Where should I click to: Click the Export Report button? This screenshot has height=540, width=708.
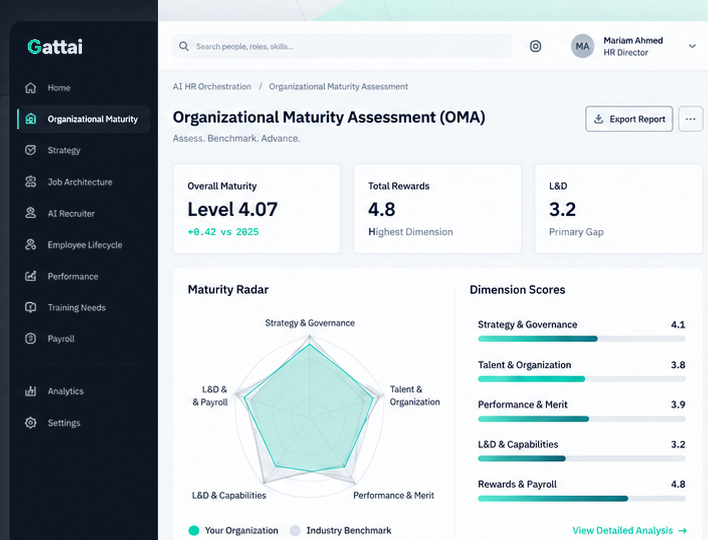pyautogui.click(x=629, y=119)
